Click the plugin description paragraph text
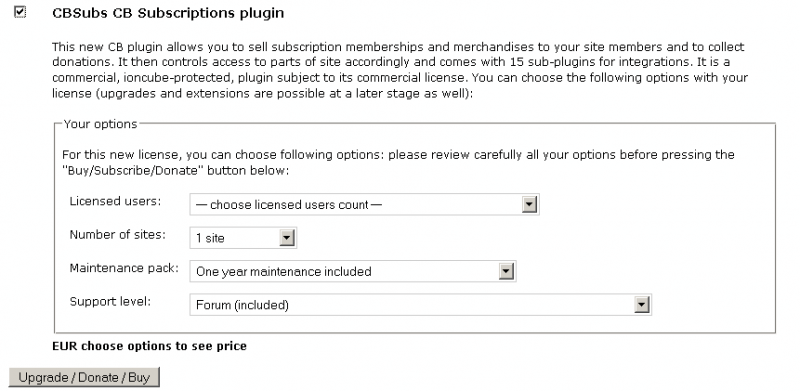 click(x=400, y=70)
